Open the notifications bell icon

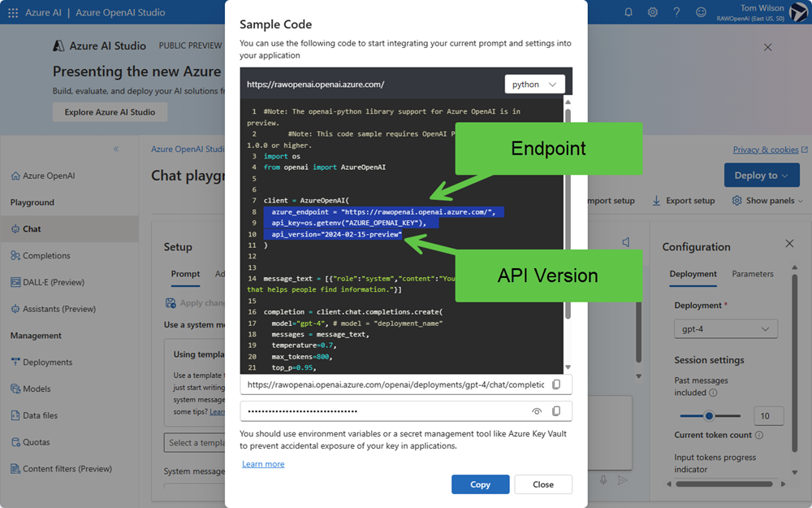pyautogui.click(x=628, y=12)
